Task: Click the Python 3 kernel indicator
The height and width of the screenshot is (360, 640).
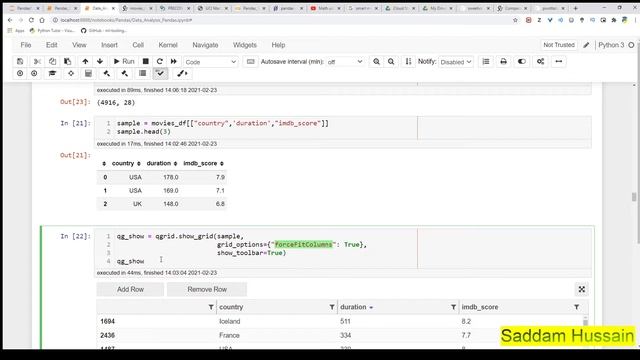Action: 616,45
